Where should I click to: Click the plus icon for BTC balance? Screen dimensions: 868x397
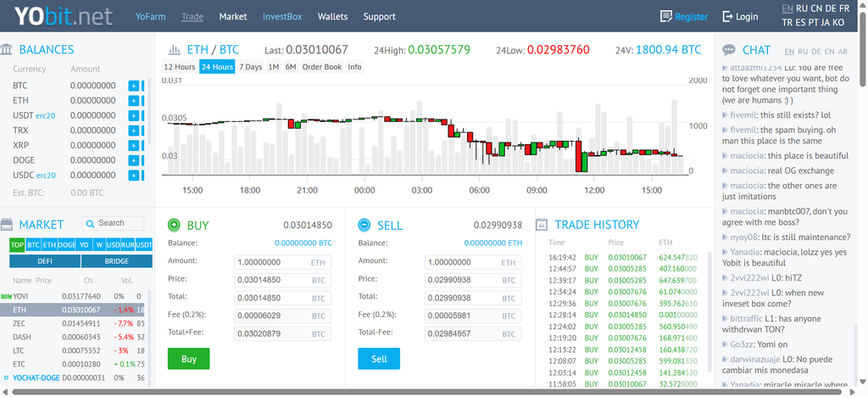(x=133, y=86)
